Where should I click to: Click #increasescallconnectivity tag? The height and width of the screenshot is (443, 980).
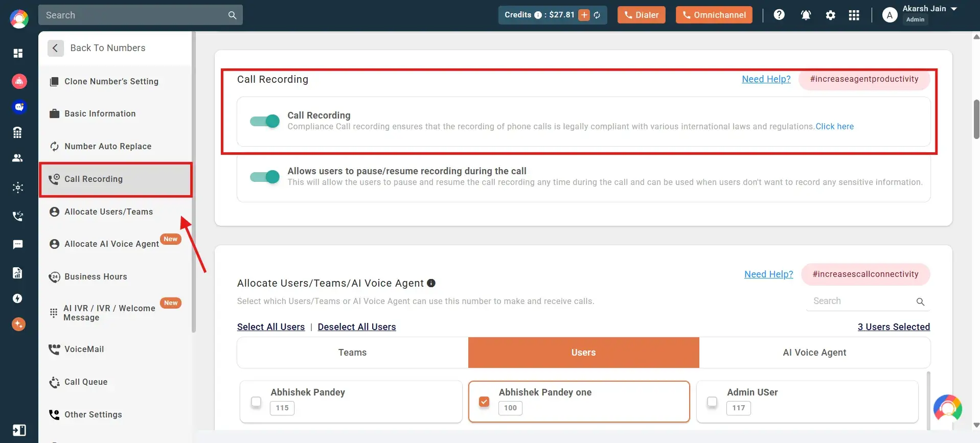pos(865,274)
